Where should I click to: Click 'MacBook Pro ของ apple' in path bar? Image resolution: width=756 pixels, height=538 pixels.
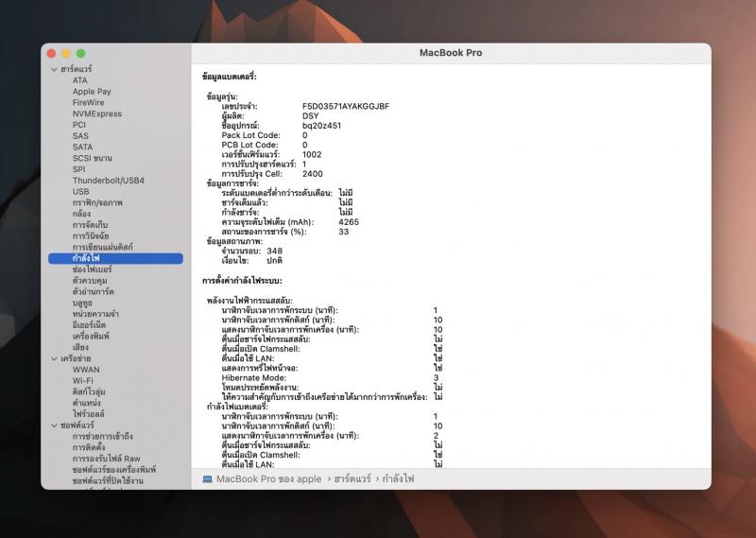pos(268,479)
